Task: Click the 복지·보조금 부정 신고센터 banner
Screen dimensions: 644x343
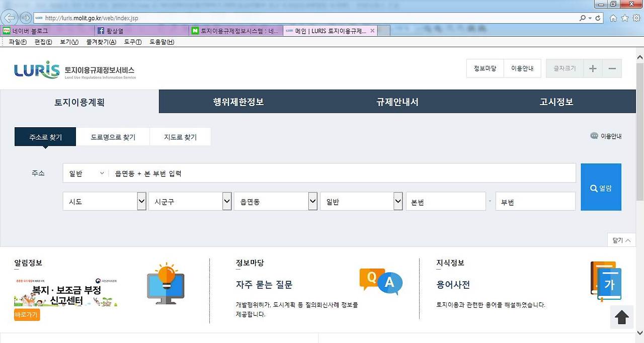Action: pyautogui.click(x=66, y=292)
